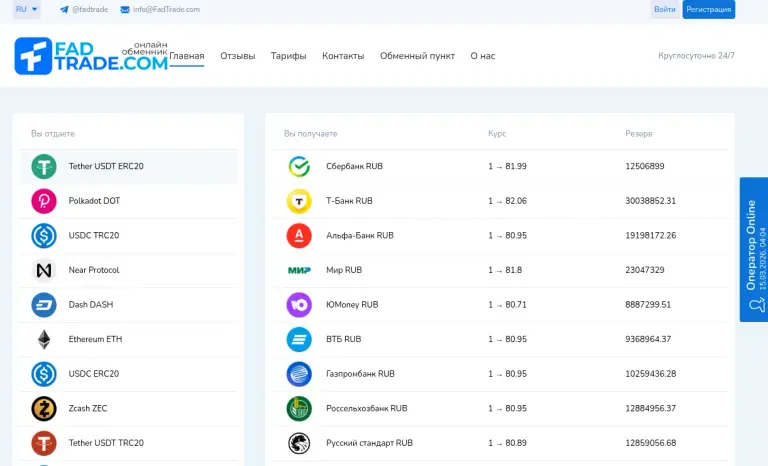
Task: Choose the ЮMoney RUB purple icon
Action: (x=299, y=305)
